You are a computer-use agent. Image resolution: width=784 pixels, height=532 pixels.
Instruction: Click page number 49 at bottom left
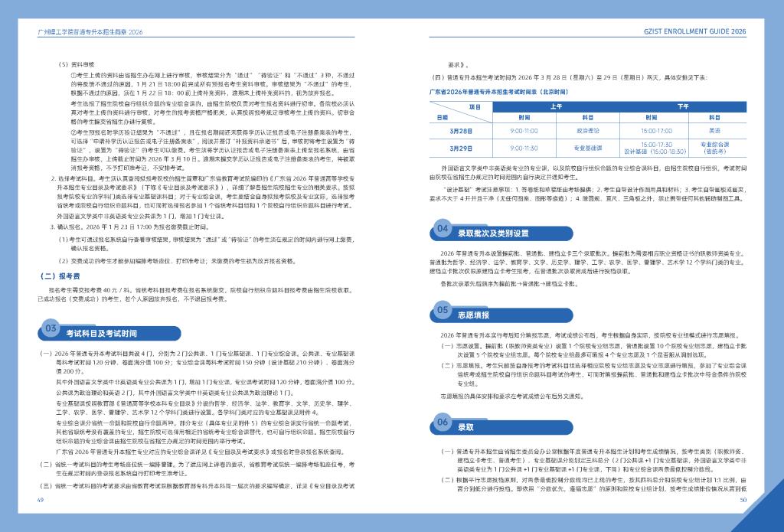point(40,500)
